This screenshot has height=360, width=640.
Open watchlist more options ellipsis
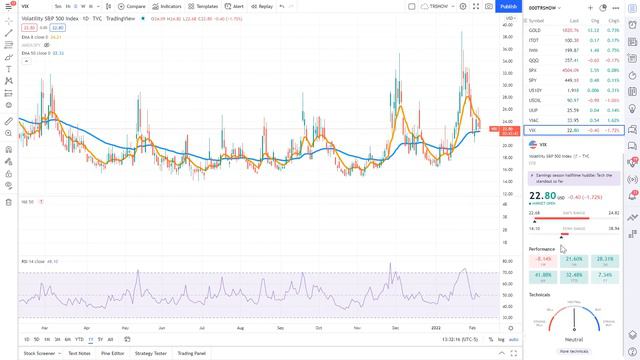click(x=616, y=8)
